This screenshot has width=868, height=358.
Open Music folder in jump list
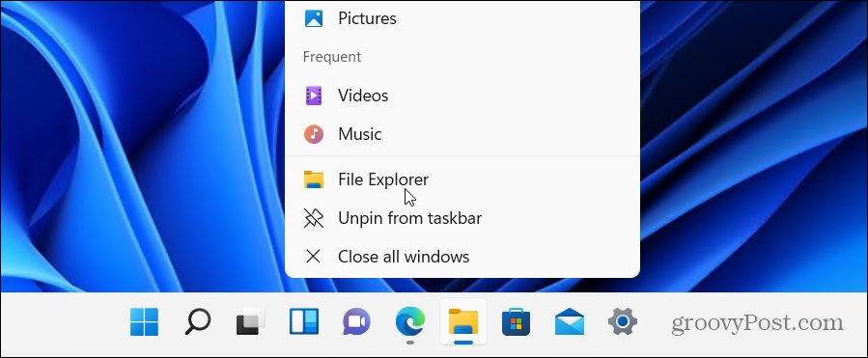click(462, 134)
